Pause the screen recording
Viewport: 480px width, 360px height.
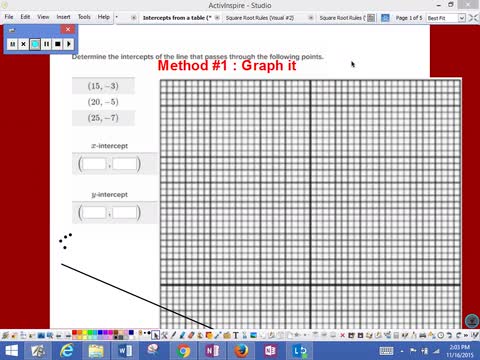click(x=46, y=44)
